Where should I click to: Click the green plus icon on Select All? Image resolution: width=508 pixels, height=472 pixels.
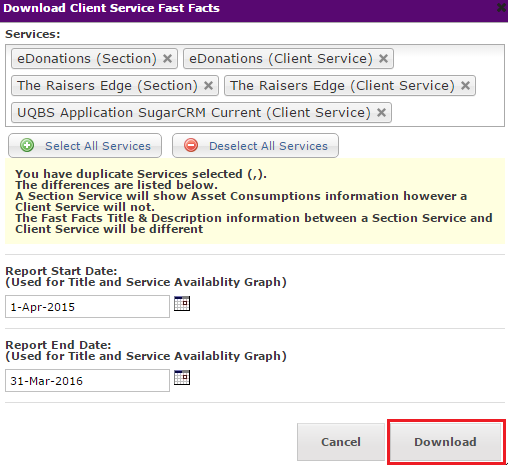[27, 145]
